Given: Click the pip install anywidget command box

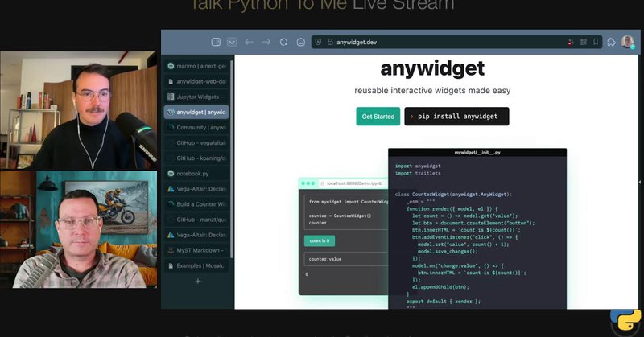Looking at the screenshot, I should click(456, 117).
